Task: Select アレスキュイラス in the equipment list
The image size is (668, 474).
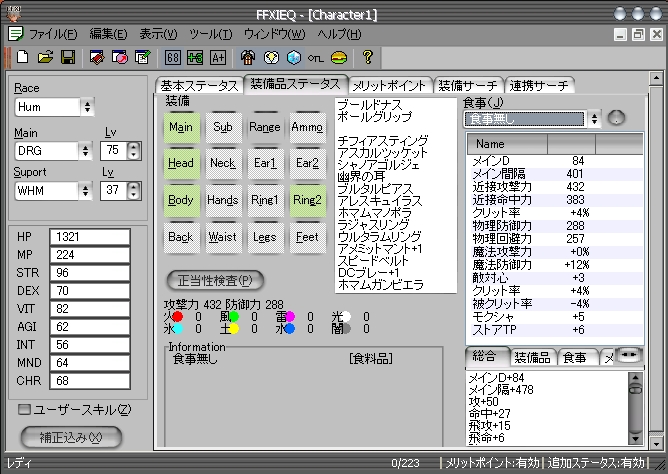Action: [380, 201]
